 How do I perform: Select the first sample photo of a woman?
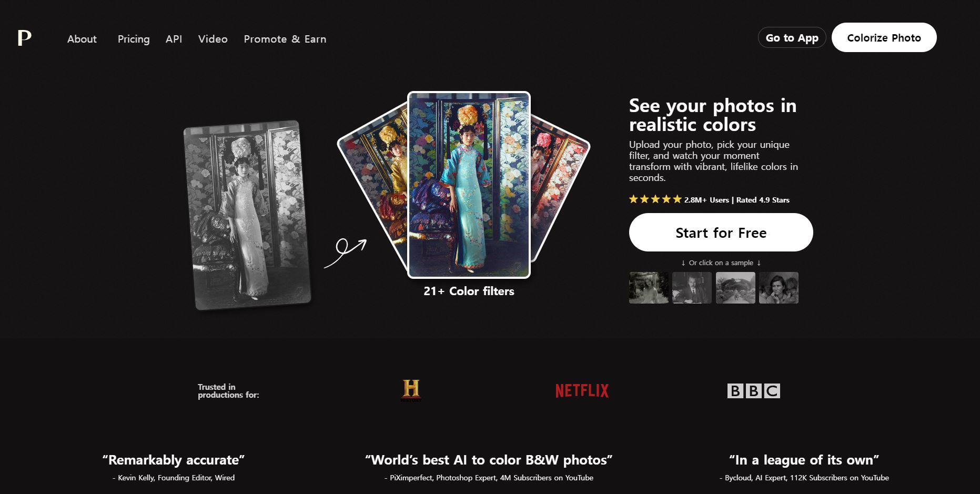pyautogui.click(x=649, y=288)
